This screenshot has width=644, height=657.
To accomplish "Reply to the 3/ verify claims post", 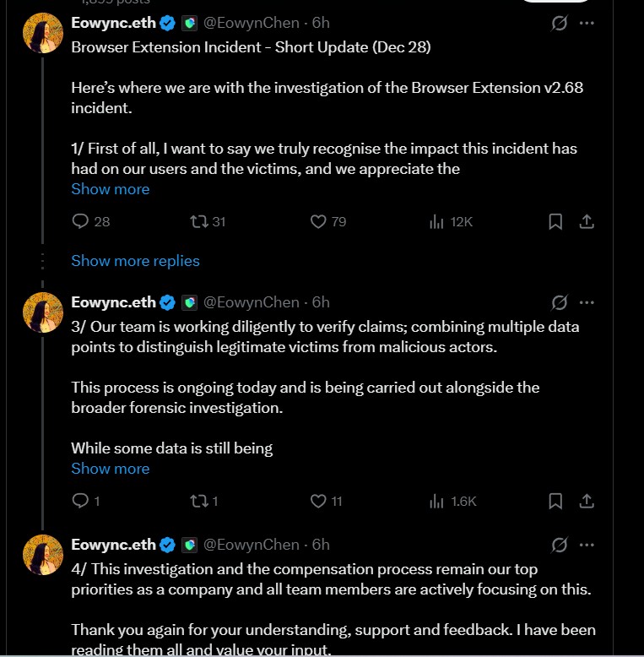I will [x=81, y=501].
